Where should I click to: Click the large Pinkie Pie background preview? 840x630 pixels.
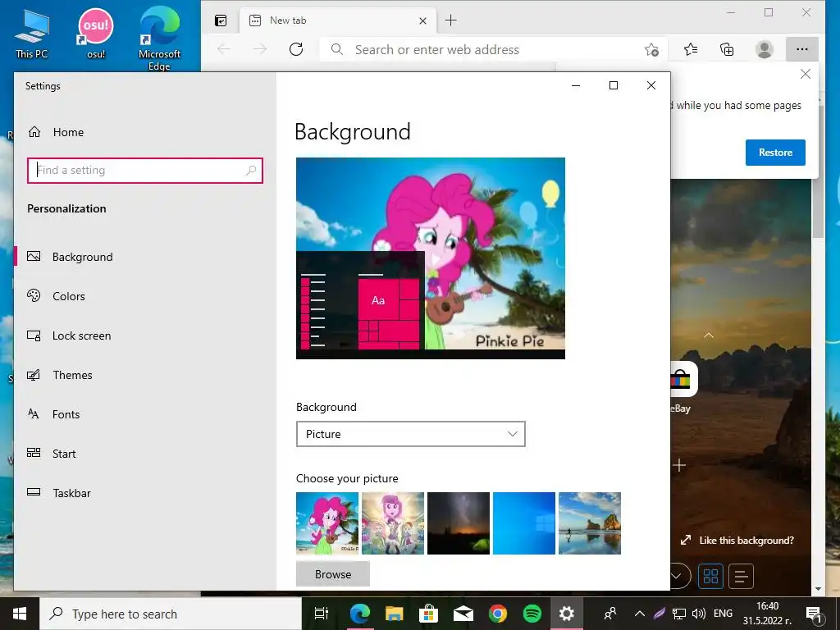pos(431,258)
